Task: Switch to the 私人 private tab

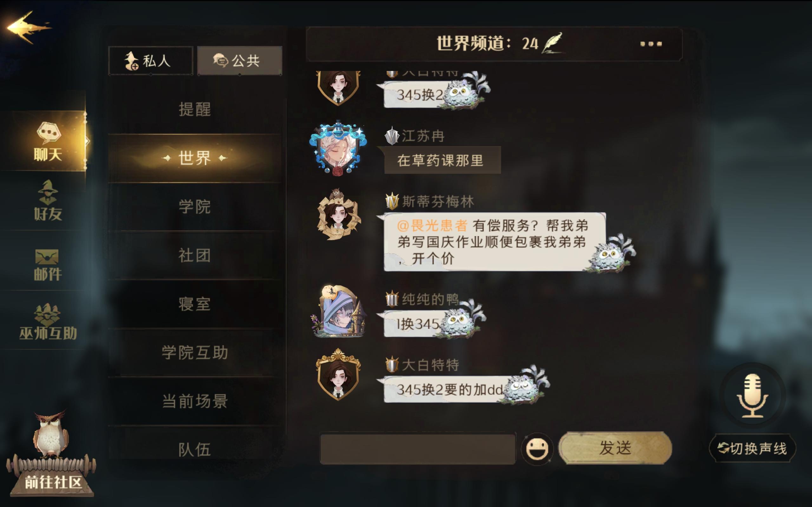Action: (x=150, y=61)
